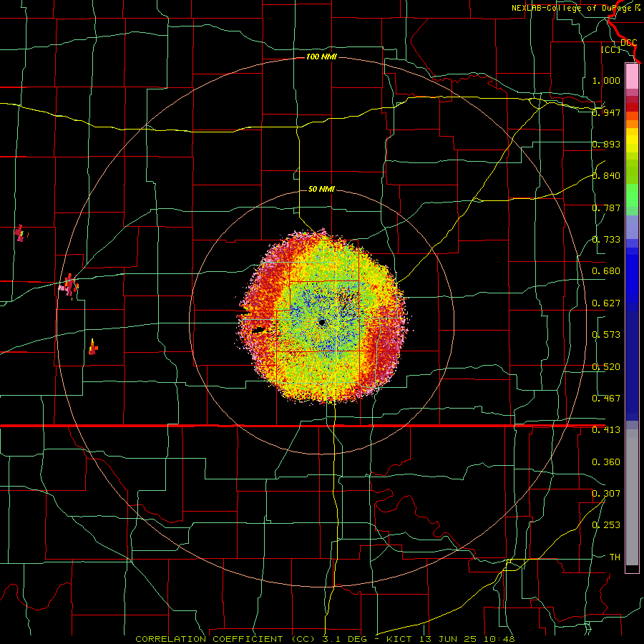This screenshot has width=644, height=644.
Task: Click the 0.253 legend value
Action: pos(606,525)
